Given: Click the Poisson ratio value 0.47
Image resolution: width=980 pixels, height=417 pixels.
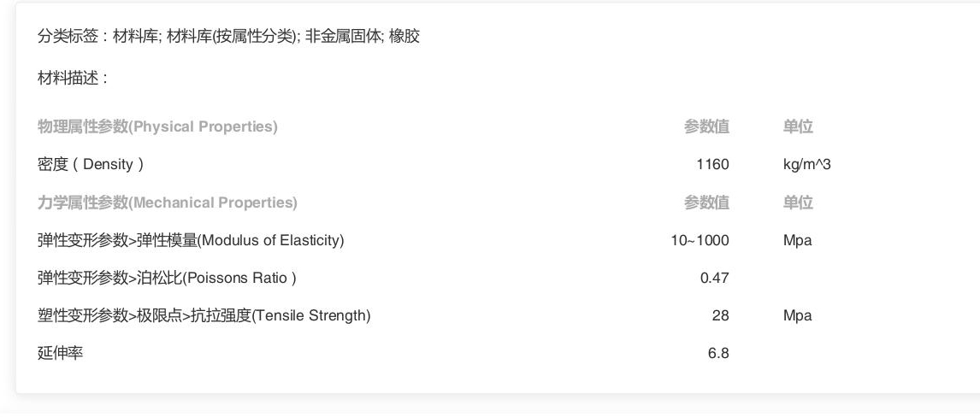Looking at the screenshot, I should pyautogui.click(x=715, y=279).
